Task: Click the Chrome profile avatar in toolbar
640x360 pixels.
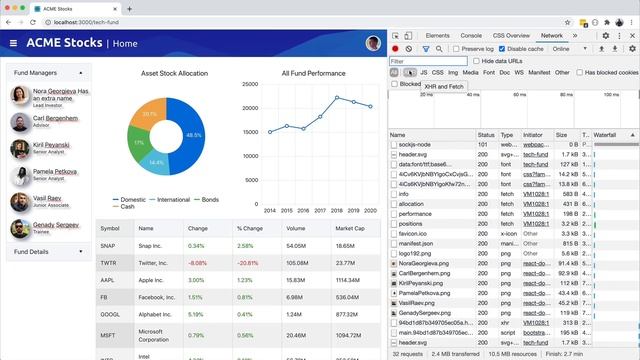Action: click(x=620, y=22)
